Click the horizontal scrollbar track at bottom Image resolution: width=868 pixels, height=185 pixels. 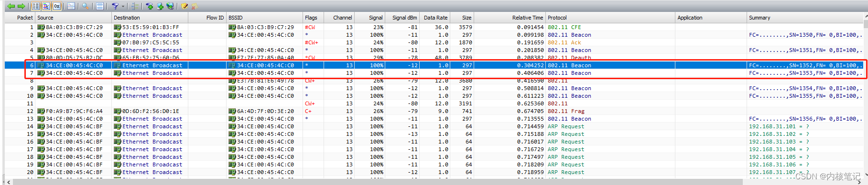point(434,182)
